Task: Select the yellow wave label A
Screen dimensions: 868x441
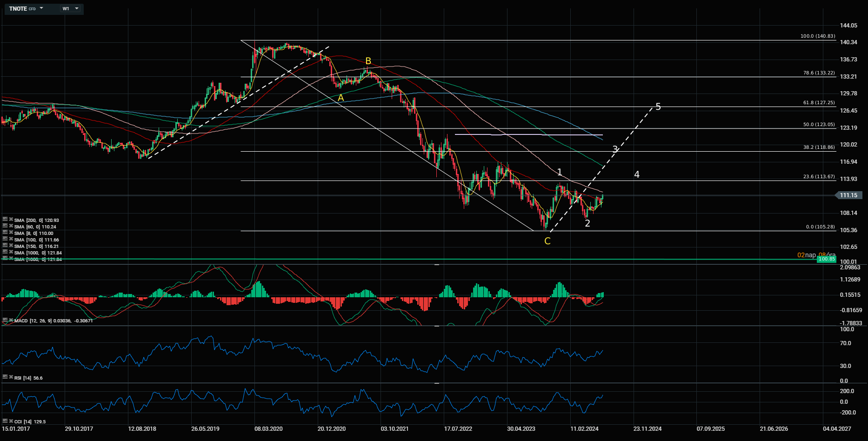Action: [341, 98]
